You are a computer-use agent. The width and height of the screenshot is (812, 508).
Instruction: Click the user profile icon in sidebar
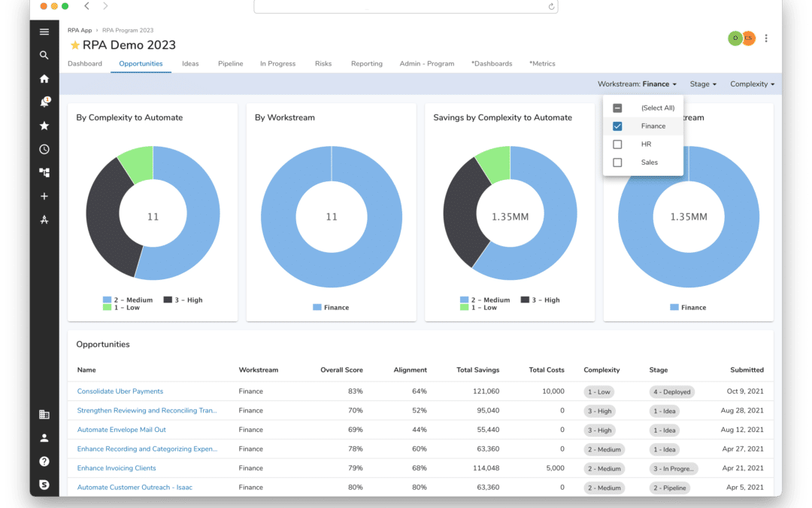pos(44,438)
